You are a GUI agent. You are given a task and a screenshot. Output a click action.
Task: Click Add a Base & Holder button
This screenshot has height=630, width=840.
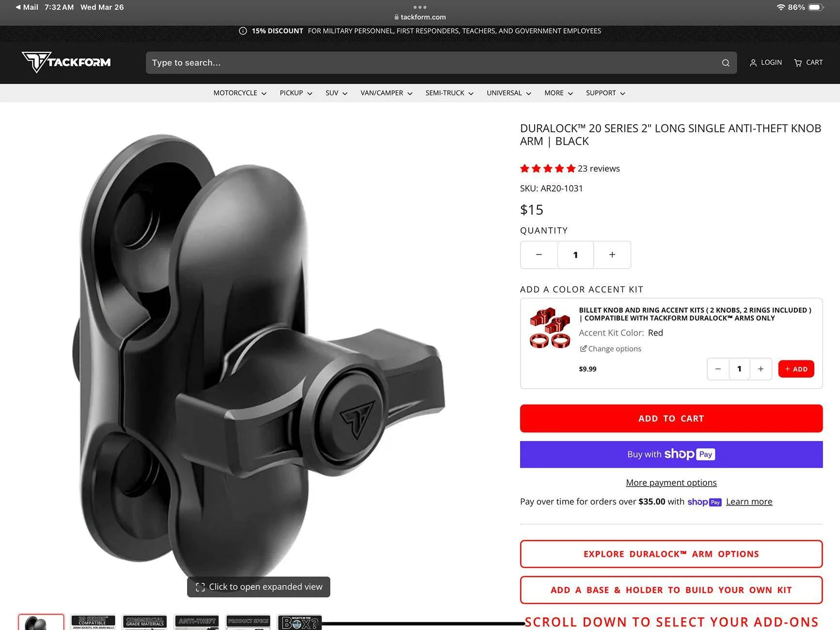tap(671, 590)
